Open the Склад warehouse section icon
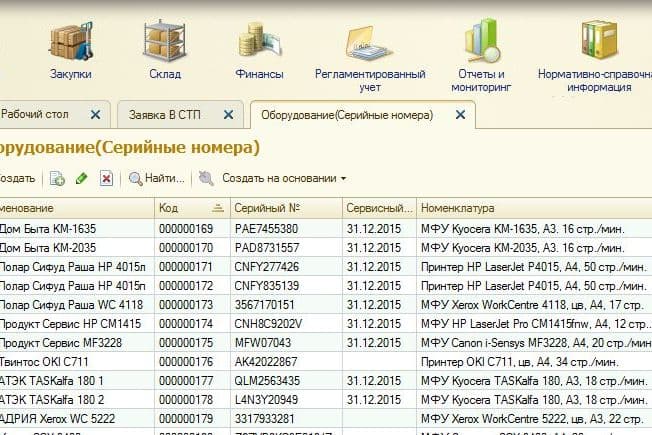The width and height of the screenshot is (652, 435). (x=165, y=41)
